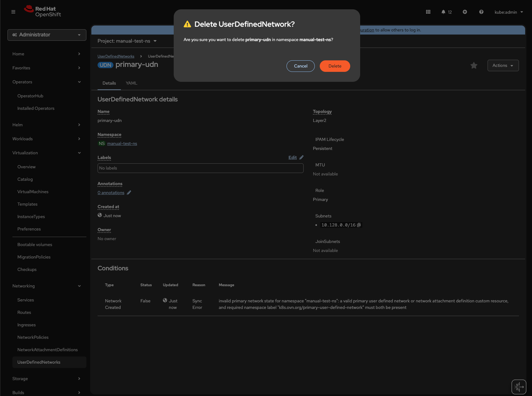Click the pencil icon next to Labels Edit
Screen dimensions: 532x396
pyautogui.click(x=301, y=157)
